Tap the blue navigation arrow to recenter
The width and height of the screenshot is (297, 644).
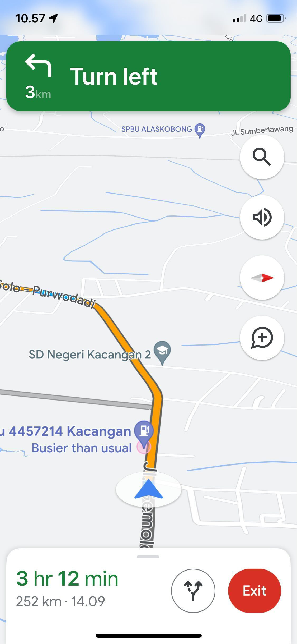pos(148,489)
